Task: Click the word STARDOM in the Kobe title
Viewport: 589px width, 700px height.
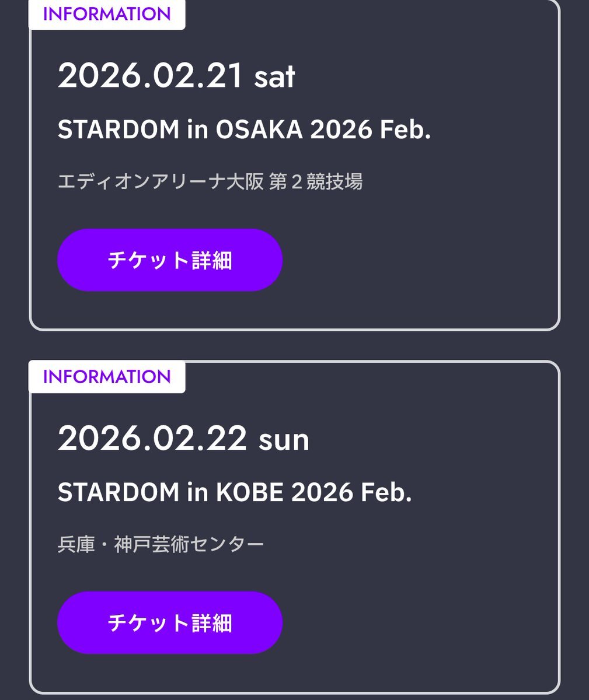Action: pyautogui.click(x=119, y=493)
